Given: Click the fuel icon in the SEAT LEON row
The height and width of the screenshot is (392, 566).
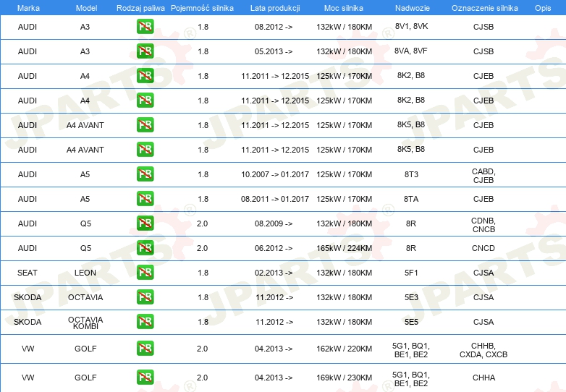Looking at the screenshot, I should tap(145, 273).
